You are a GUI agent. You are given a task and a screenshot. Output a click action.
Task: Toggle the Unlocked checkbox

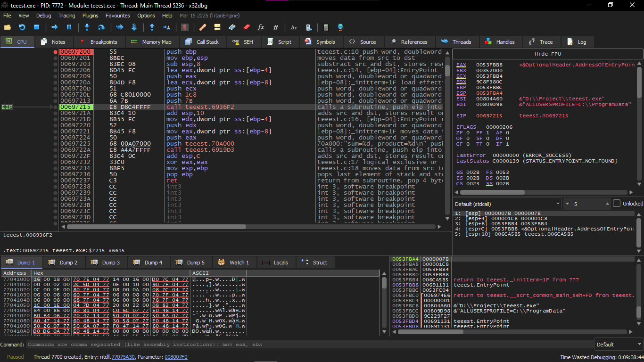[x=617, y=204]
